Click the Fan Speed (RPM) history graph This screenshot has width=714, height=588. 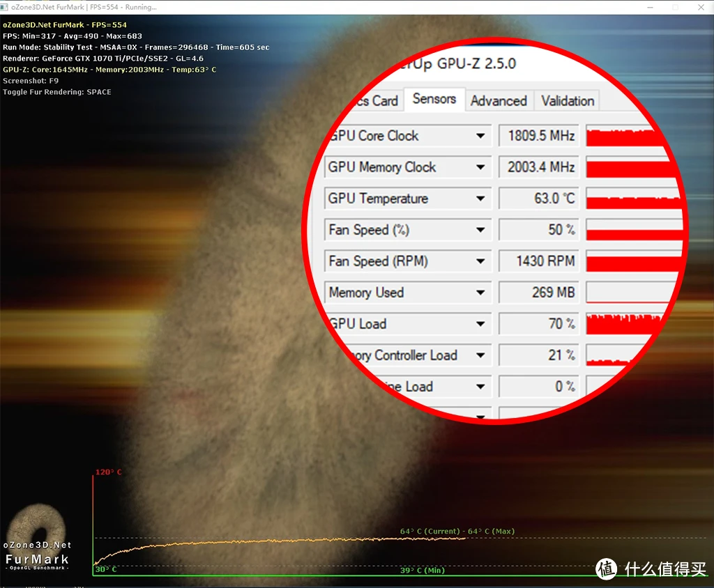pyautogui.click(x=633, y=261)
